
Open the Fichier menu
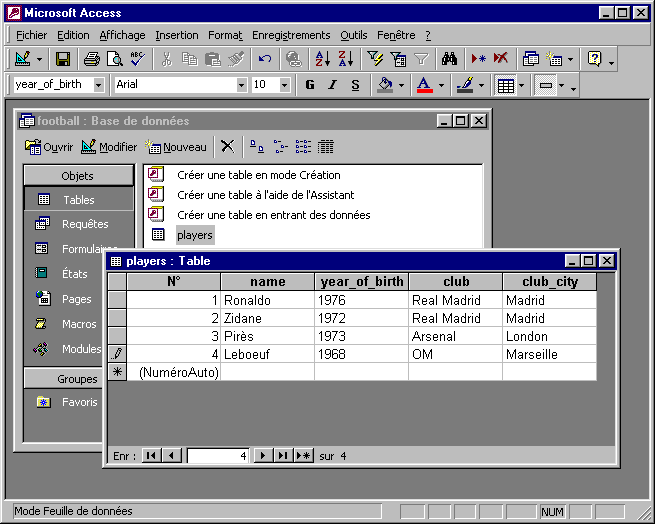point(31,35)
